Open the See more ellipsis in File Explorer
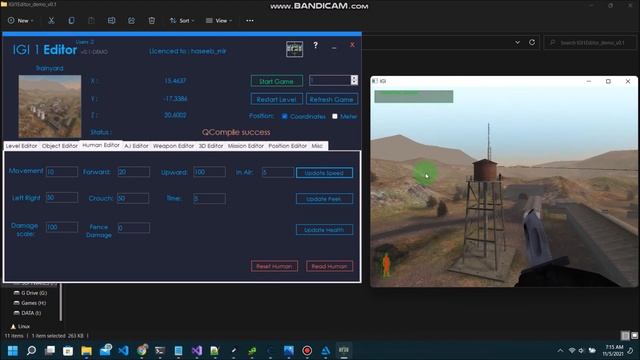Image resolution: width=640 pixels, height=360 pixels. pos(249,20)
